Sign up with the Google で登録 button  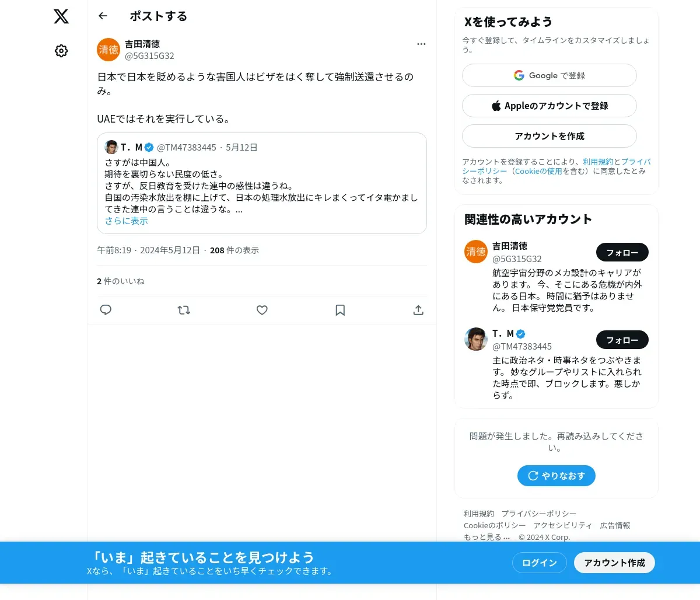(549, 75)
